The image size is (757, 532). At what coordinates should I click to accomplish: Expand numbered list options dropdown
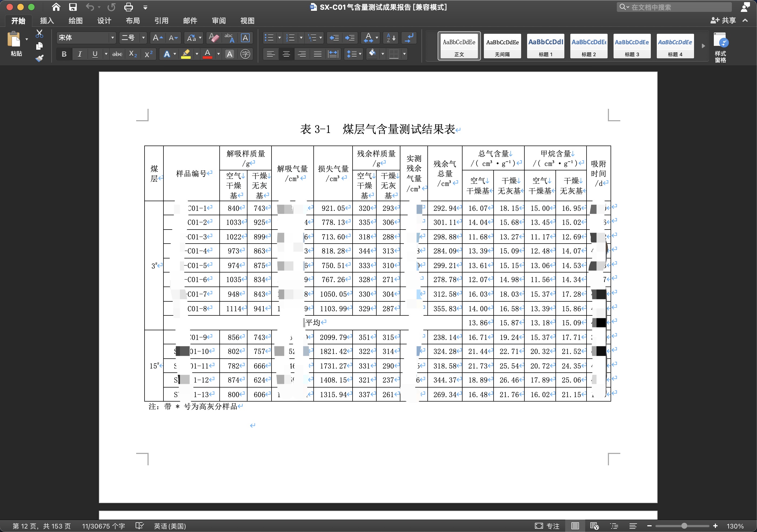tap(301, 38)
